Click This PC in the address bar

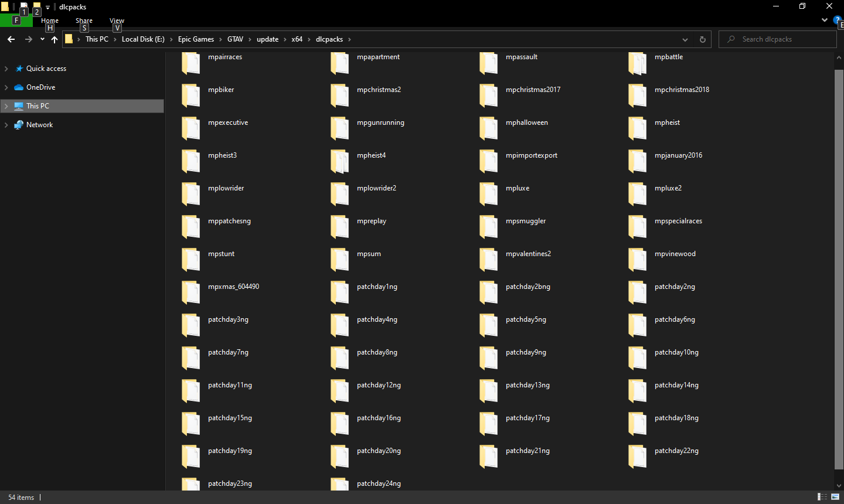pyautogui.click(x=97, y=39)
